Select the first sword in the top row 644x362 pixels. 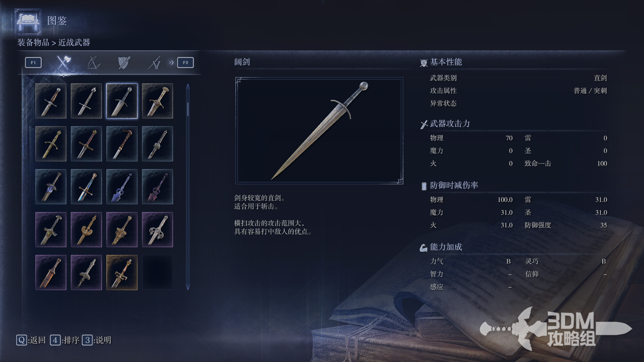point(51,101)
